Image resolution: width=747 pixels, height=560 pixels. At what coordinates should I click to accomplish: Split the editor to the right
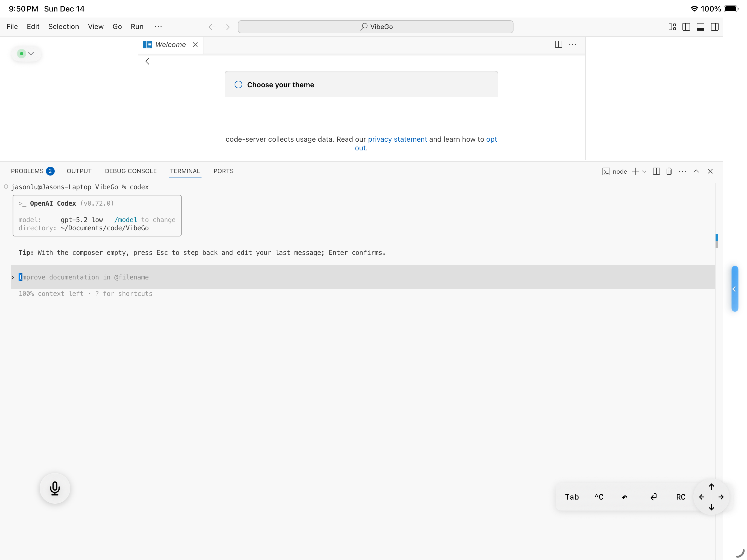(x=558, y=45)
